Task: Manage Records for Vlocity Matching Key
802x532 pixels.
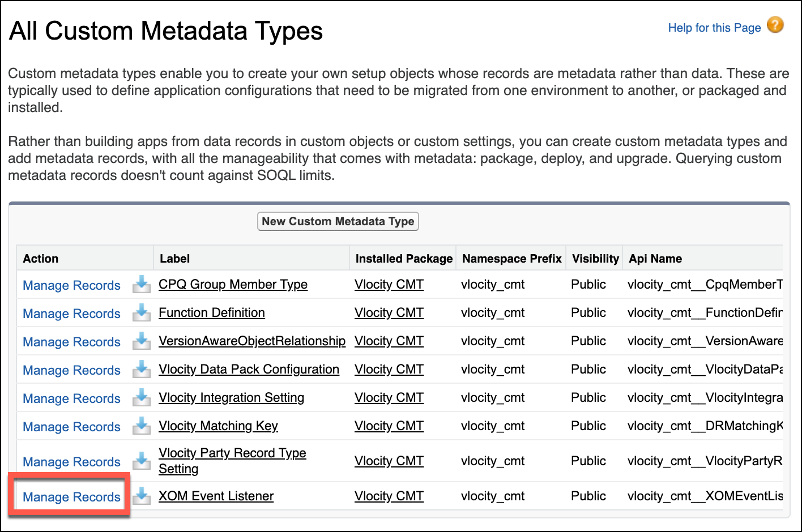Action: tap(71, 427)
